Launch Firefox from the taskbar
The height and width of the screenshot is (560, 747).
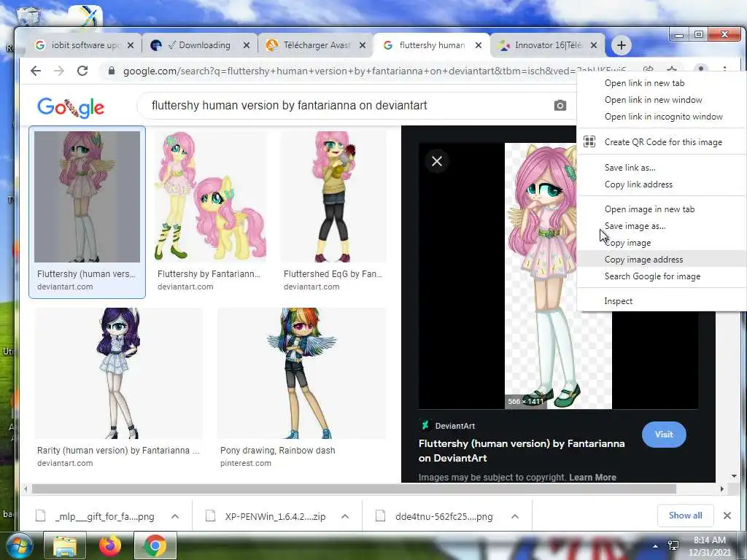[110, 545]
